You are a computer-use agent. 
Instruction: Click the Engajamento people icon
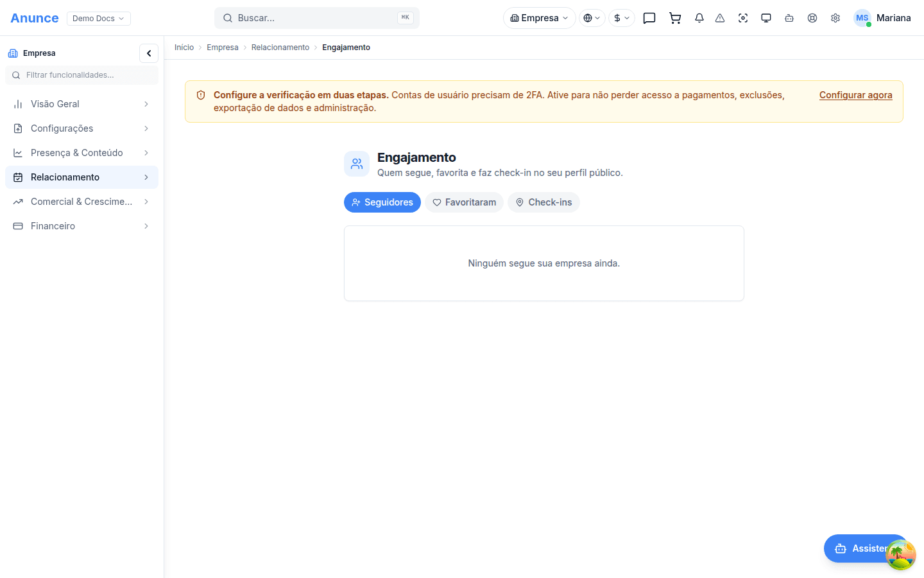click(x=357, y=164)
